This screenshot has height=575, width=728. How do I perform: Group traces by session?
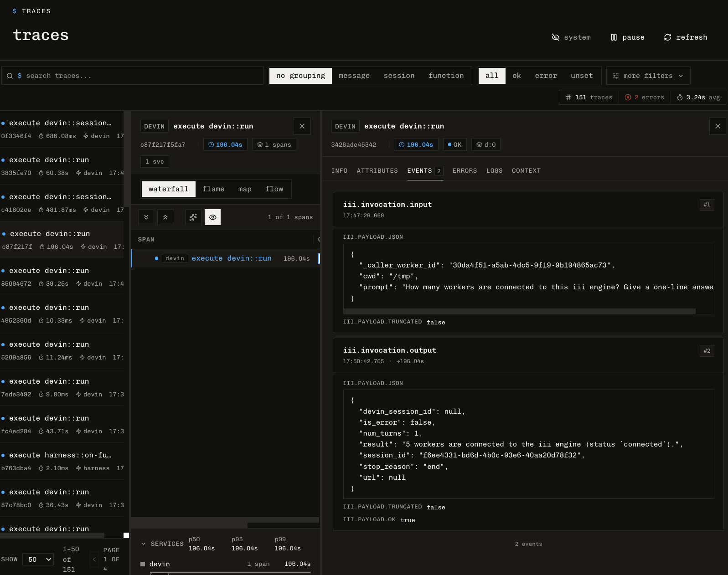pyautogui.click(x=399, y=76)
